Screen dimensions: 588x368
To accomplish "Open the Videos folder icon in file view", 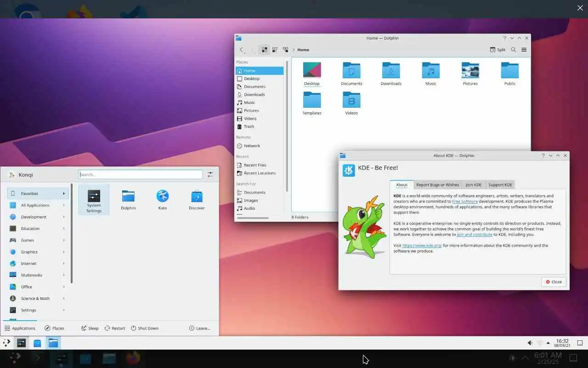I will tap(351, 103).
